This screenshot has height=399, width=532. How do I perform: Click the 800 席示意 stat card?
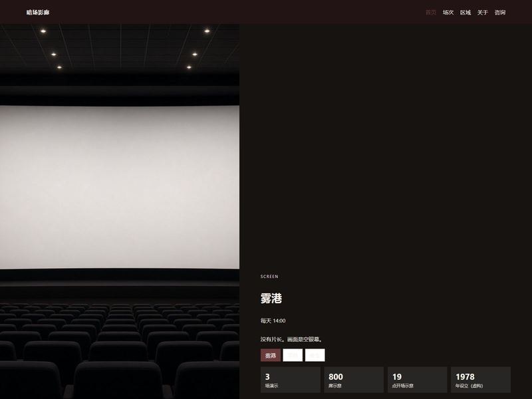pyautogui.click(x=354, y=380)
